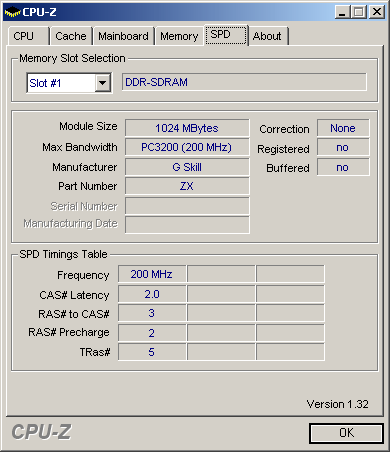Screen dimensions: 390x452
Task: Click the CAS# Latency 2.0 cell
Action: click(x=152, y=294)
